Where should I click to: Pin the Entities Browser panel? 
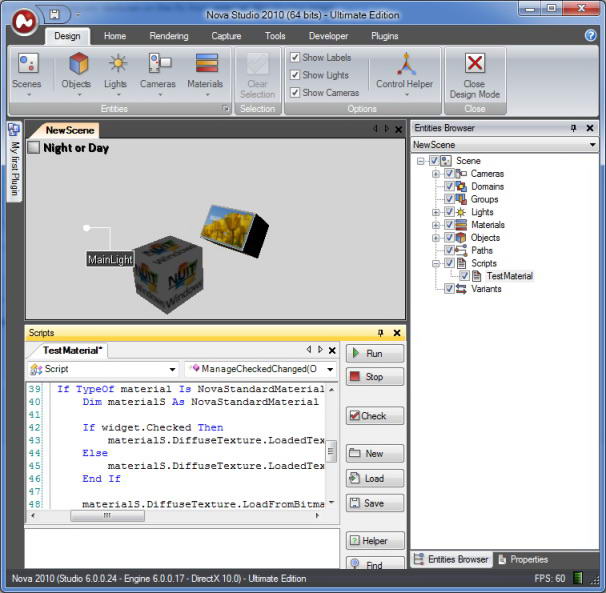pyautogui.click(x=573, y=128)
